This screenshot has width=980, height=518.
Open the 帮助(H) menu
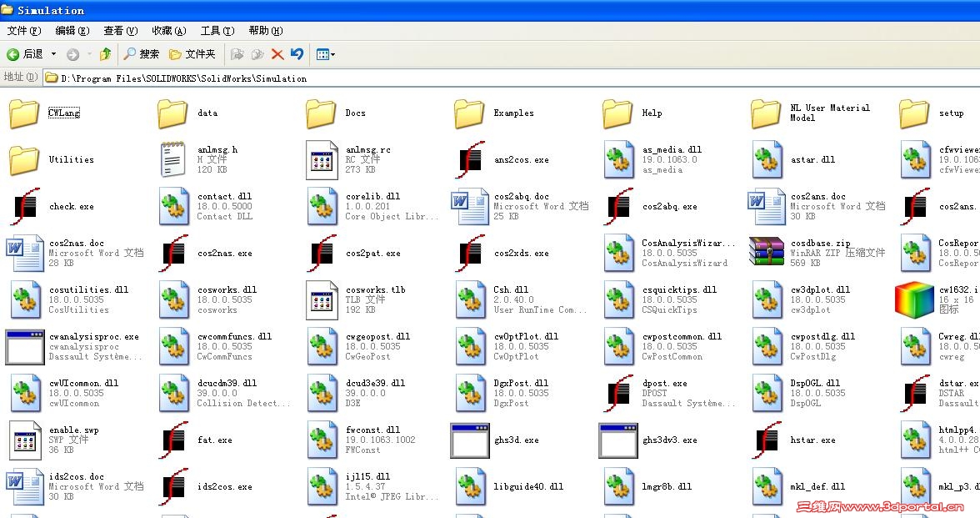[x=266, y=31]
